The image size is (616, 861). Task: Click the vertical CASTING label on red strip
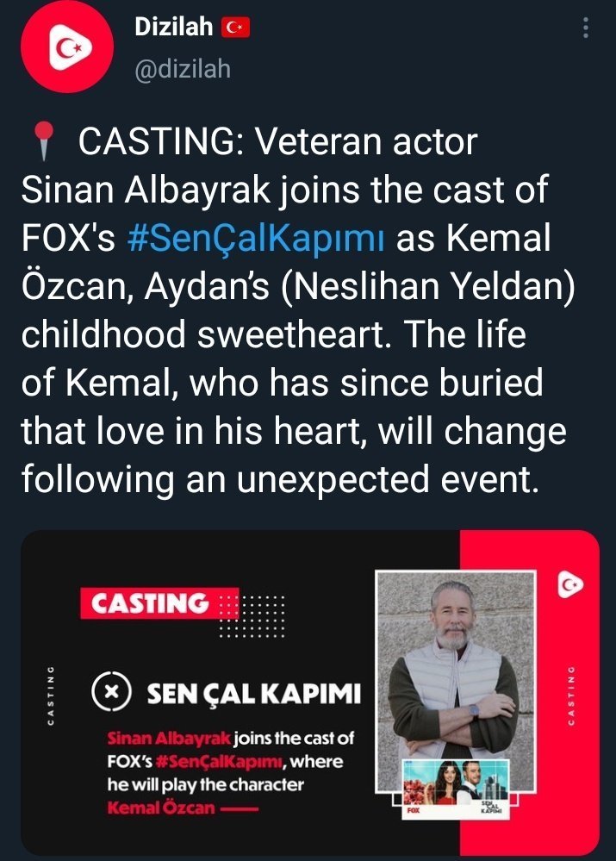[x=571, y=694]
